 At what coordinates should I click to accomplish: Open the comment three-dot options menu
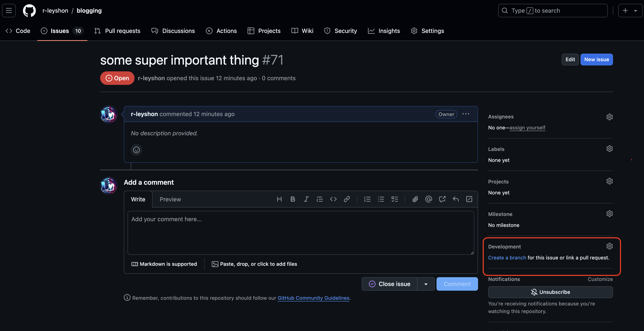(466, 114)
